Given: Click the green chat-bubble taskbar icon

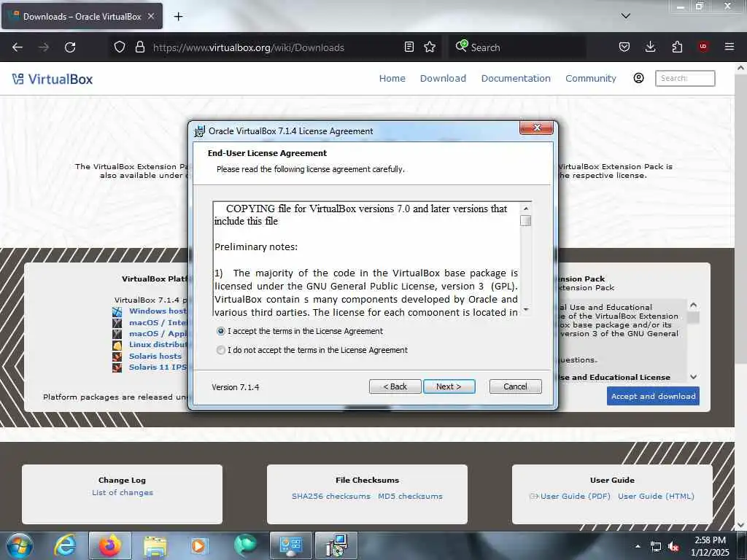Looking at the screenshot, I should click(245, 545).
